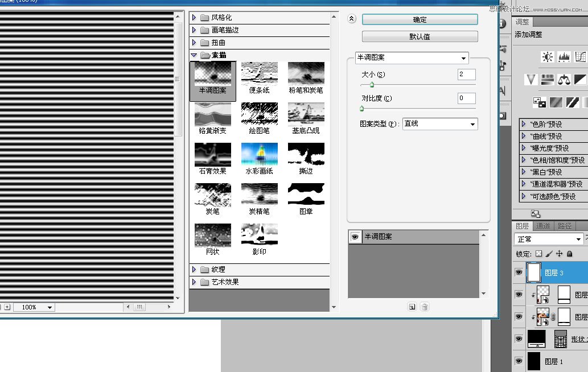Click the 确定 button
Image resolution: width=588 pixels, height=372 pixels.
(x=420, y=19)
